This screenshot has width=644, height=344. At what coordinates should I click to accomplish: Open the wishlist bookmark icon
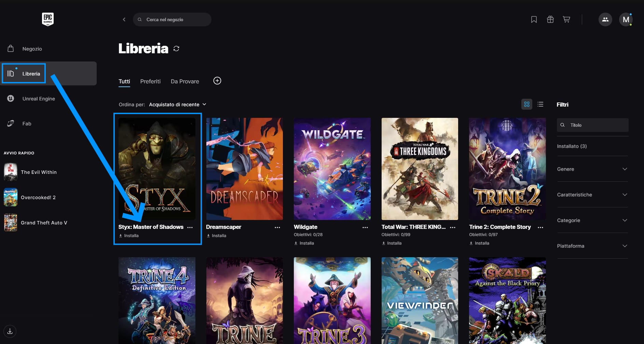534,19
